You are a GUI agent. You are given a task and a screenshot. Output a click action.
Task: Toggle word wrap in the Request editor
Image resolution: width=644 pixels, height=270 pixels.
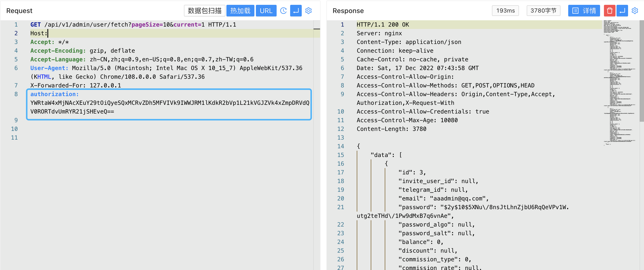296,11
